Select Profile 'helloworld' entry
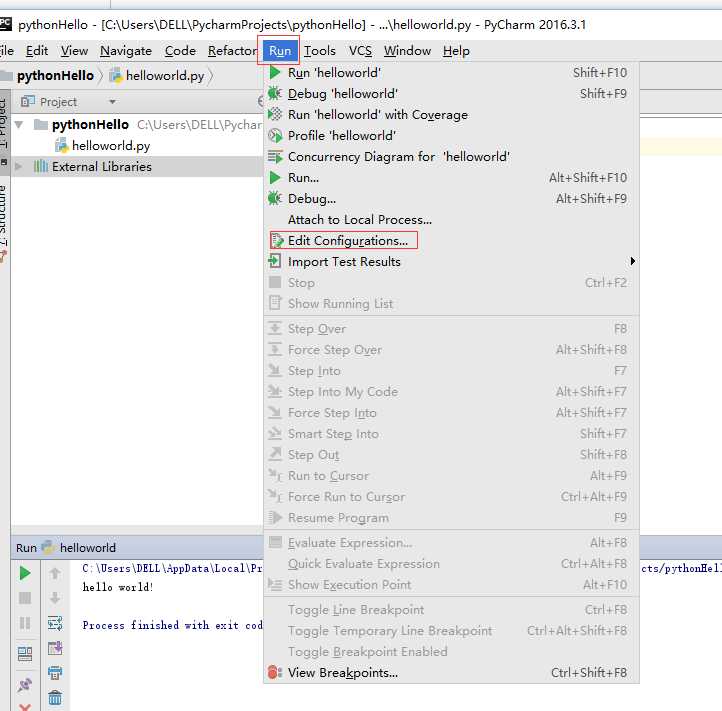 tap(451, 135)
